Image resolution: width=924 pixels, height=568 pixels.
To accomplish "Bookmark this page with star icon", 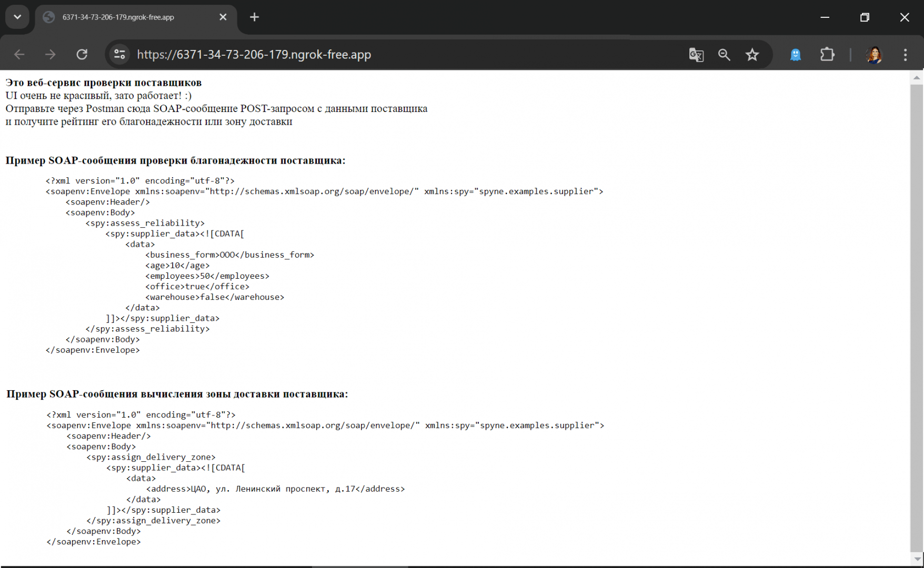I will [x=752, y=55].
